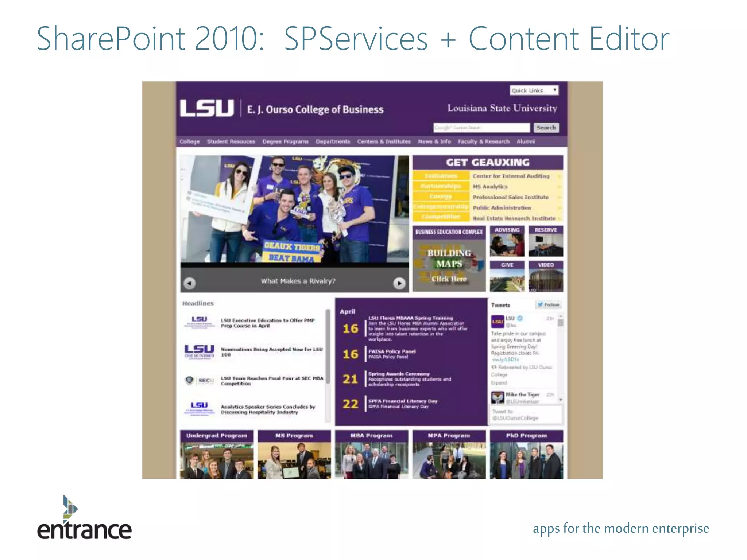The height and width of the screenshot is (560, 747).
Task: Open the Centers & Institutes menu
Action: tap(384, 141)
